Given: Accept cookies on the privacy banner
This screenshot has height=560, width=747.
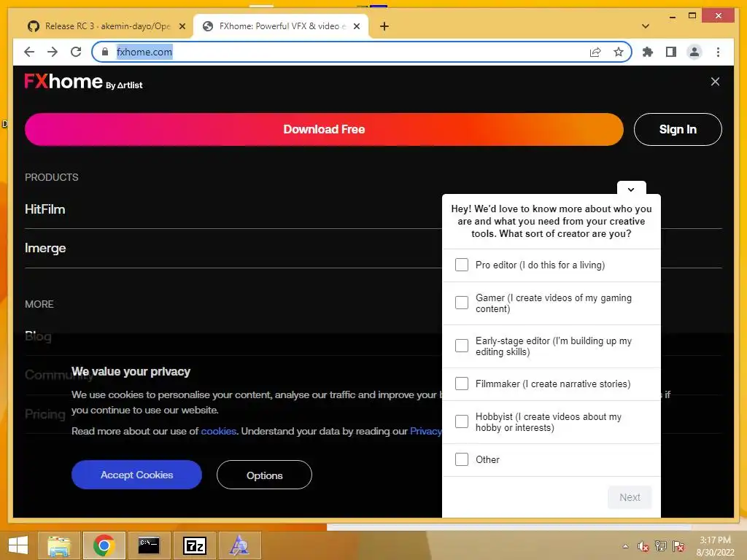Looking at the screenshot, I should (x=136, y=475).
